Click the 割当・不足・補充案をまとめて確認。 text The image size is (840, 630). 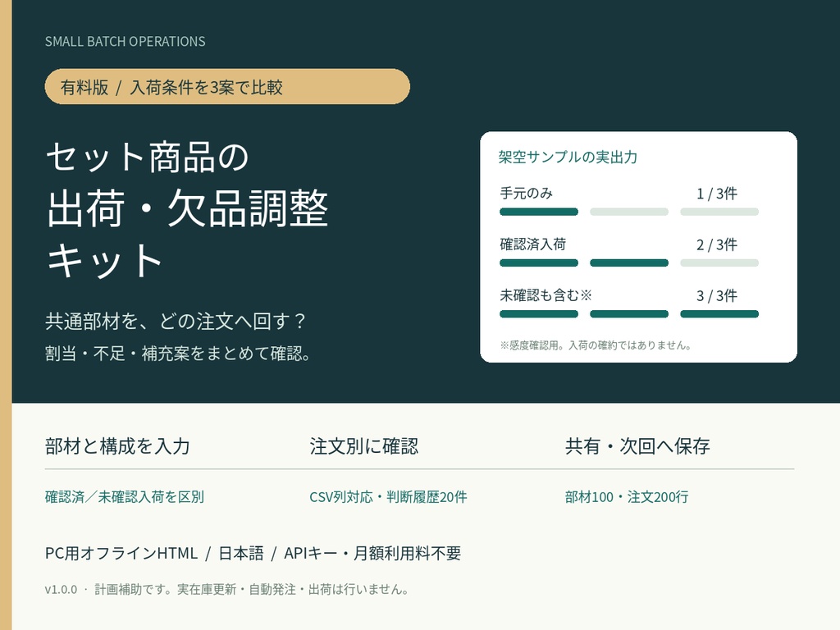178,354
